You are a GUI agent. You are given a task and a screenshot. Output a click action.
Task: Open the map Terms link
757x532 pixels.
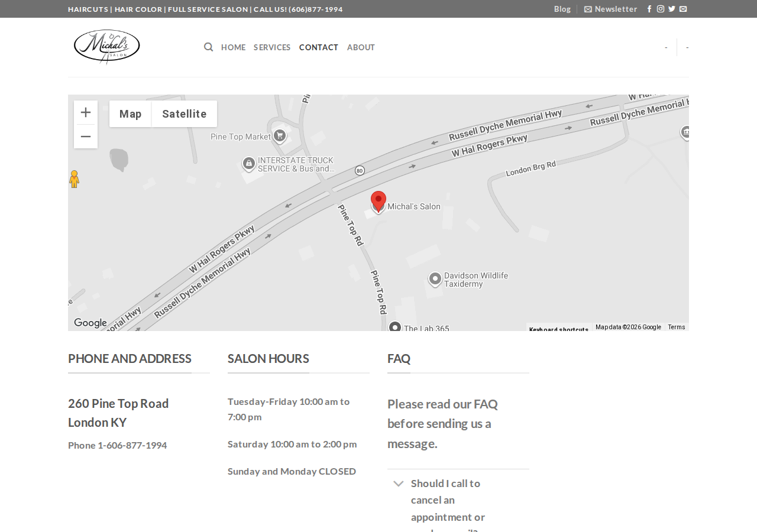[x=677, y=327]
